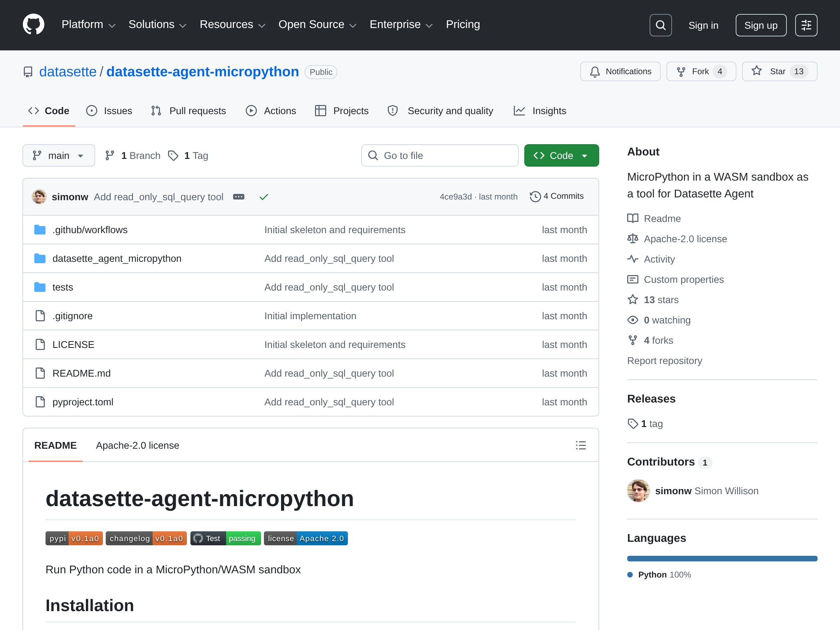Image resolution: width=840 pixels, height=630 pixels.
Task: Open the Activity link
Action: (x=651, y=259)
